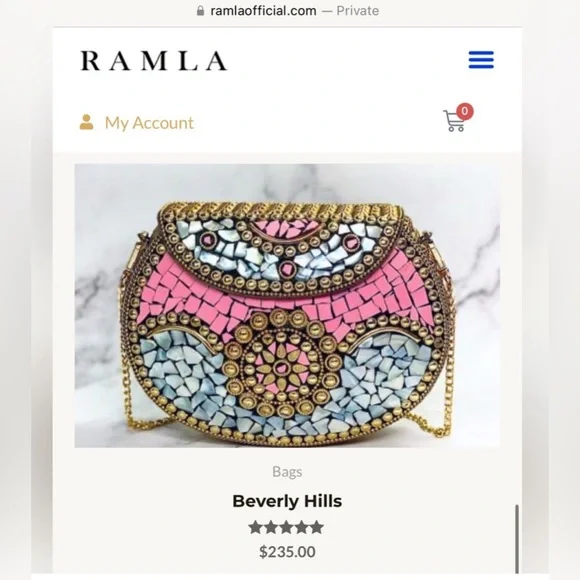Screen dimensions: 580x580
Task: Click the middle rating star
Action: [286, 527]
